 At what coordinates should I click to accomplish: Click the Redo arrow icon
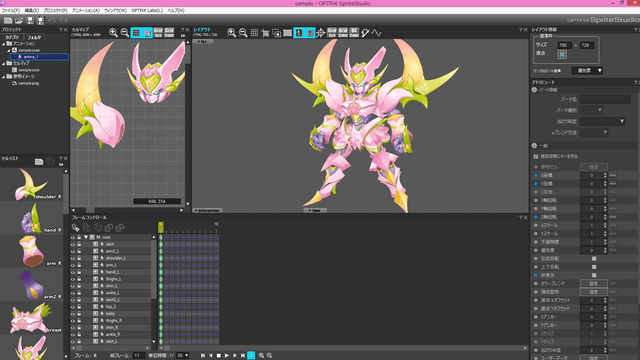(x=63, y=20)
